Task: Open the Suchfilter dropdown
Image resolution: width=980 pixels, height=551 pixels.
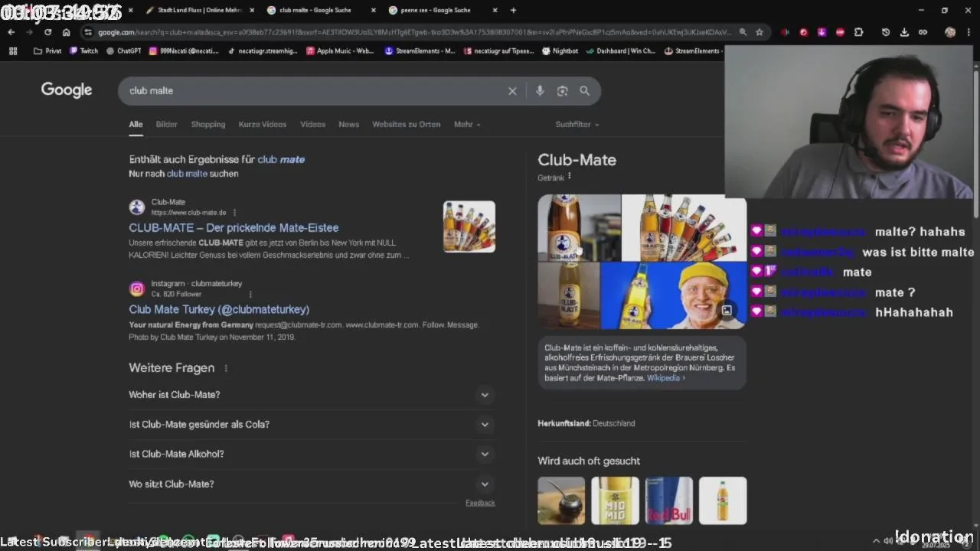Action: [x=577, y=125]
